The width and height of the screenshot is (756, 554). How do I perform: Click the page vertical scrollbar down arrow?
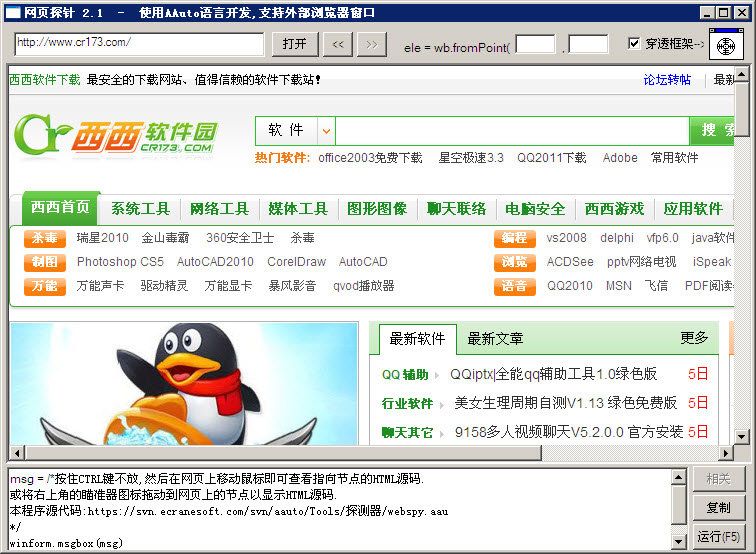tap(742, 437)
